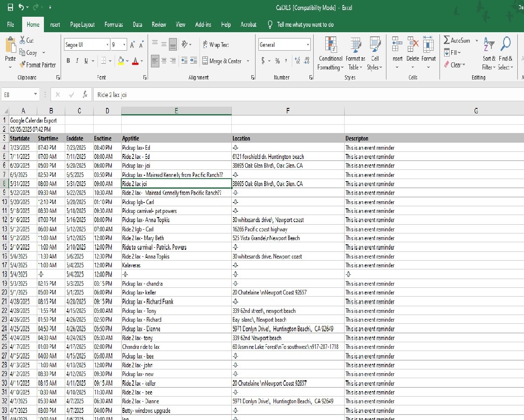Expand the Name Box dropdown arrow

coord(36,95)
